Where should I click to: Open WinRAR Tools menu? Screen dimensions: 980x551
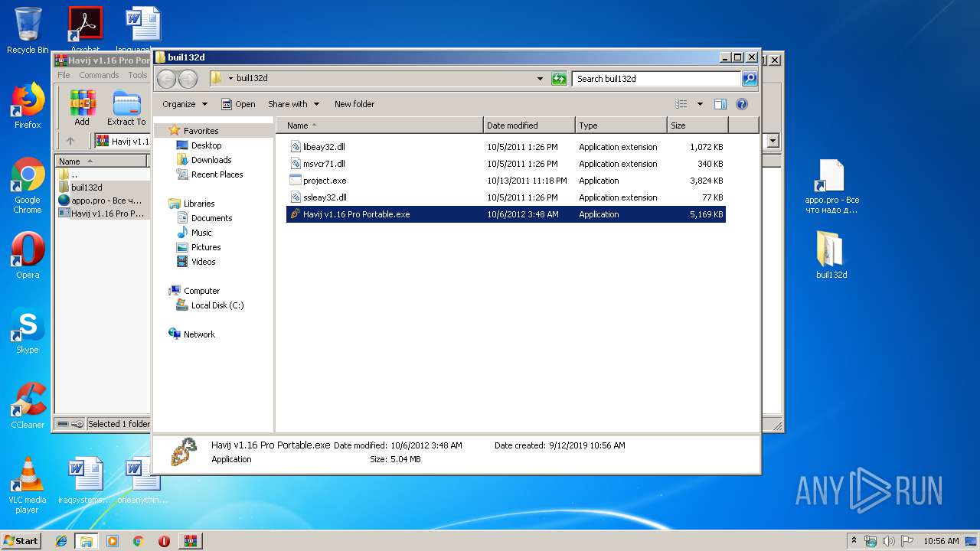138,75
